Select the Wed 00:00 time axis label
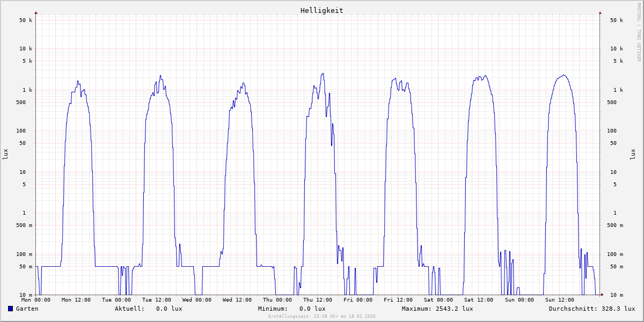The height and width of the screenshot is (322, 644). [197, 300]
